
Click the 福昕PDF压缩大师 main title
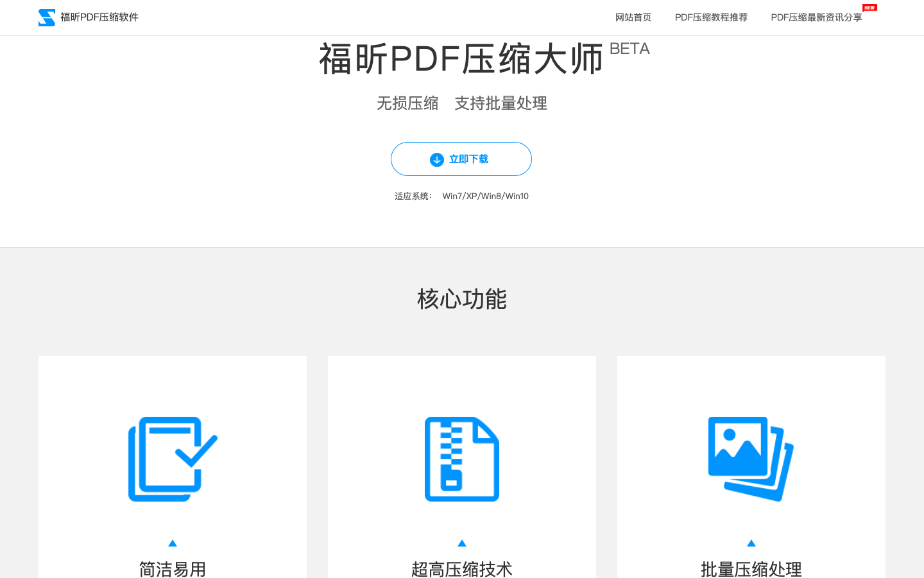click(461, 59)
